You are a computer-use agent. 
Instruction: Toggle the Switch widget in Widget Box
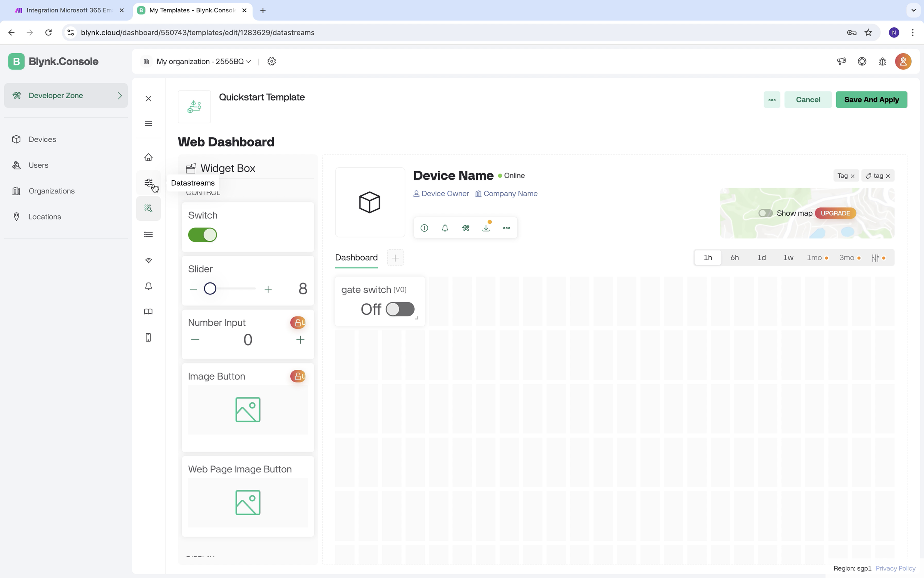pos(203,235)
